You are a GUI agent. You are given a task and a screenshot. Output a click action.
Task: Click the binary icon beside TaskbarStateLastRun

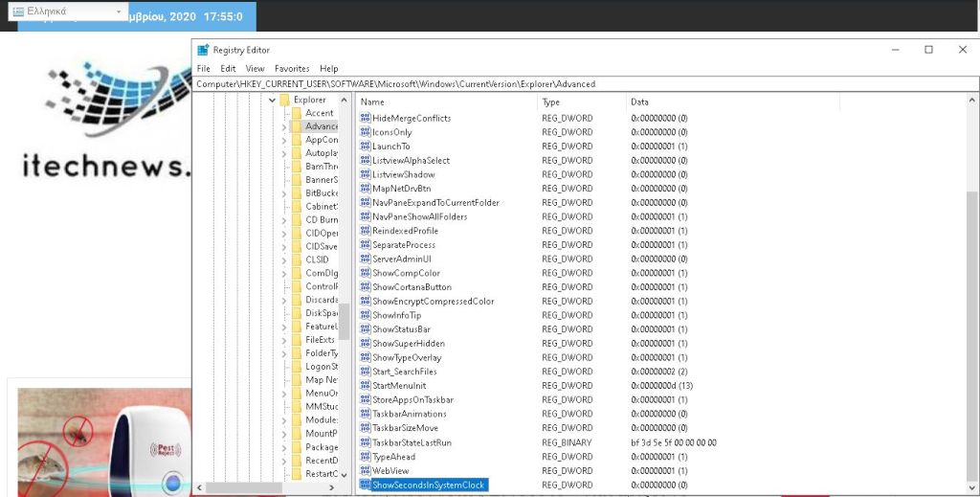(x=366, y=442)
